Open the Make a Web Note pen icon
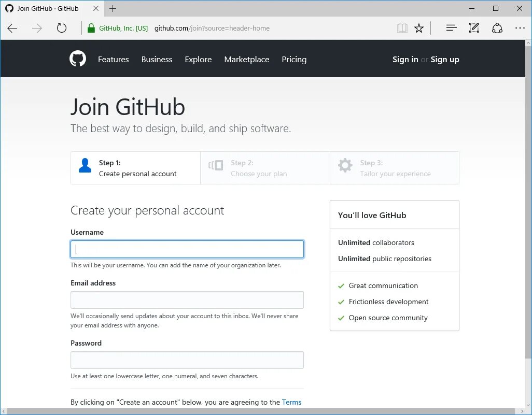Screen dimensions: 532x415 474,28
